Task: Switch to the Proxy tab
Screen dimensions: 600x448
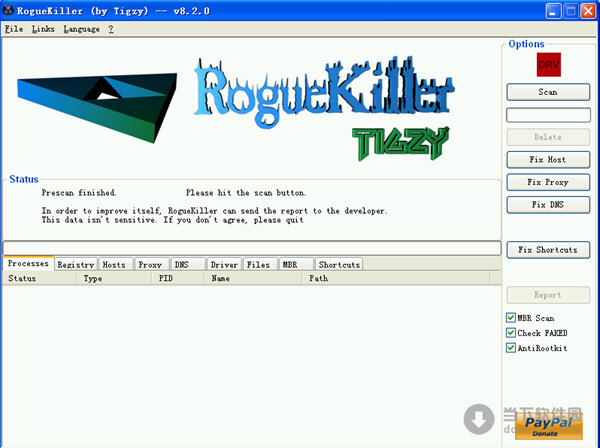Action: (152, 264)
